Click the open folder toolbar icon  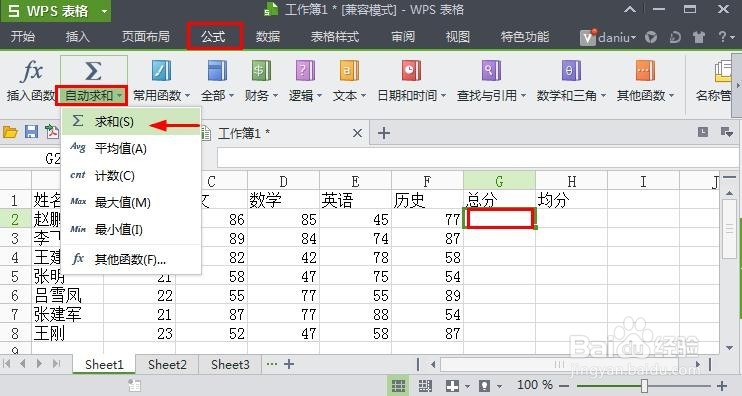(10, 132)
